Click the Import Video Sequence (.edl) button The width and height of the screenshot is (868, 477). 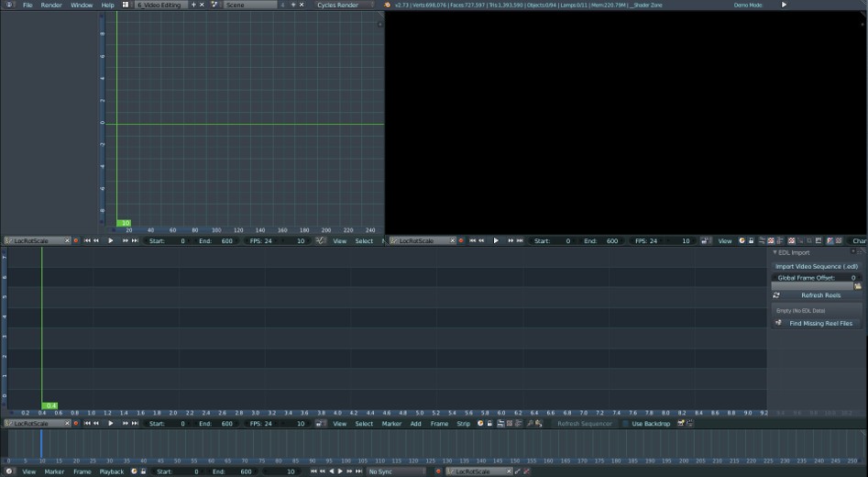(815, 266)
